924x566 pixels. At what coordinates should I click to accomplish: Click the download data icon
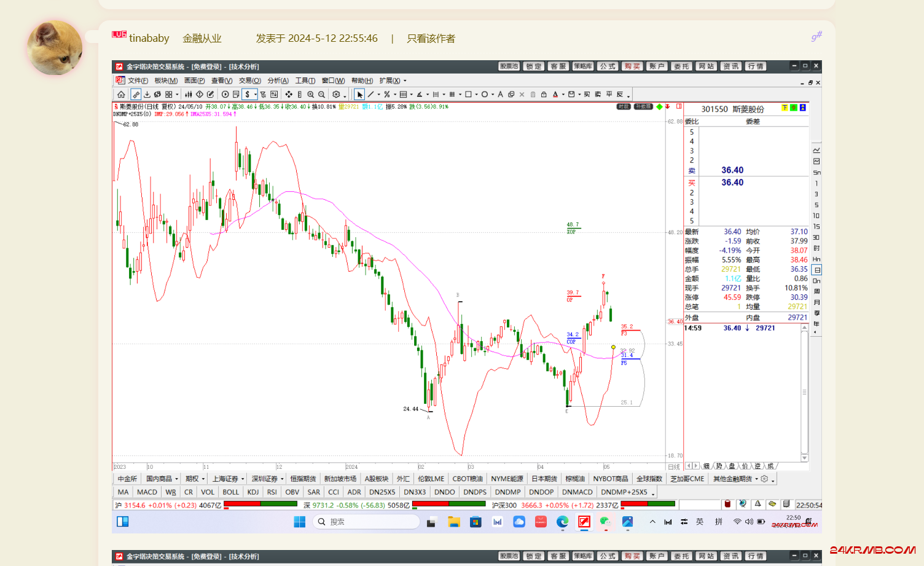(147, 95)
